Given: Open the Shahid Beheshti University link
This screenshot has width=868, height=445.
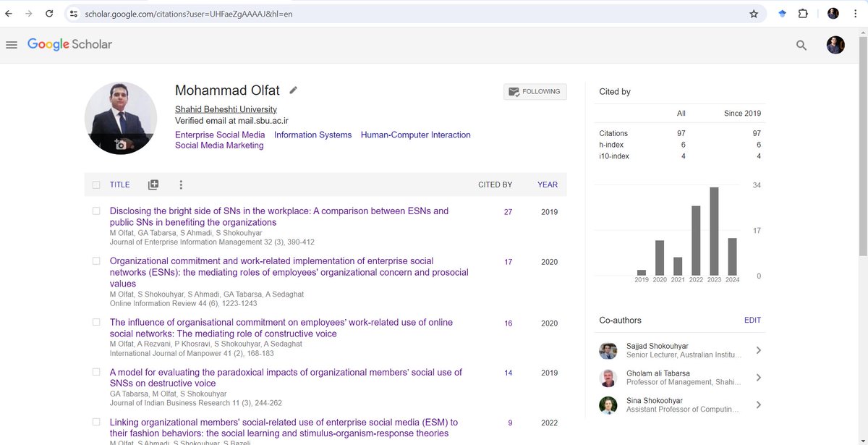Looking at the screenshot, I should click(x=225, y=109).
